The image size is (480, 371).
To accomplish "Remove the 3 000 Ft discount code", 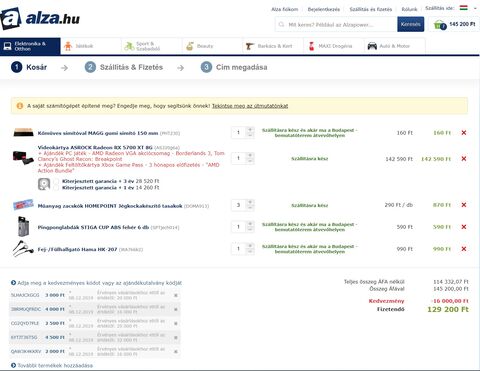I will 176,295.
